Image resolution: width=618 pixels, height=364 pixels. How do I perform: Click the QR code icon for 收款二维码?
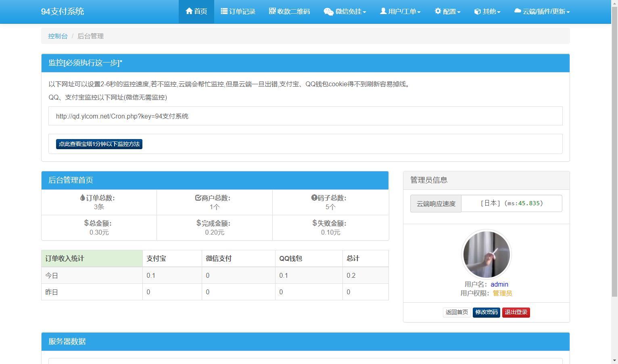click(x=271, y=11)
